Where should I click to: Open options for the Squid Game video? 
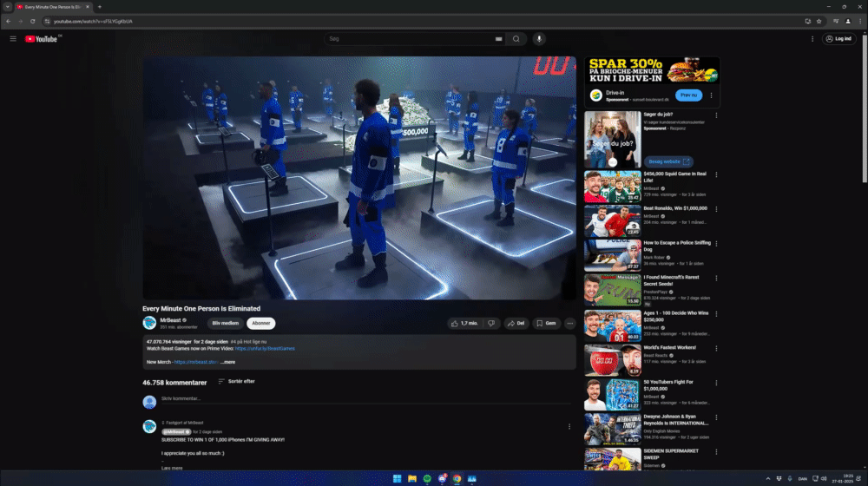click(716, 175)
